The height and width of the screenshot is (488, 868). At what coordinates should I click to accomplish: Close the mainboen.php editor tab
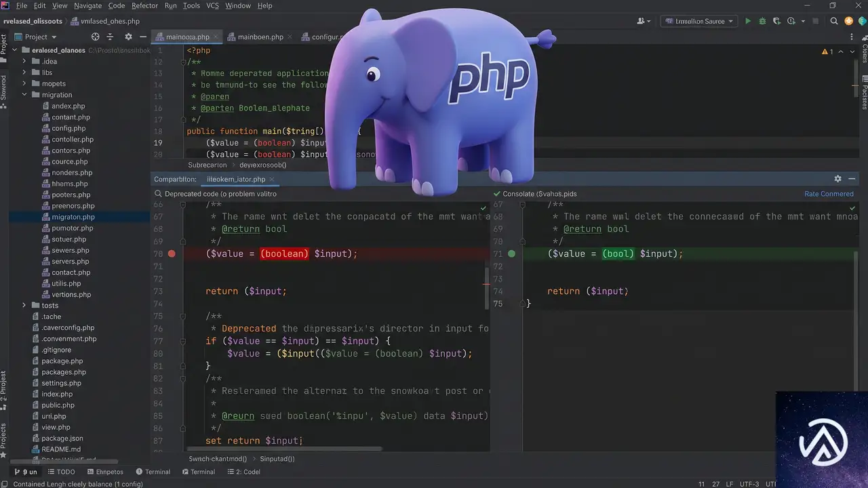(x=290, y=37)
